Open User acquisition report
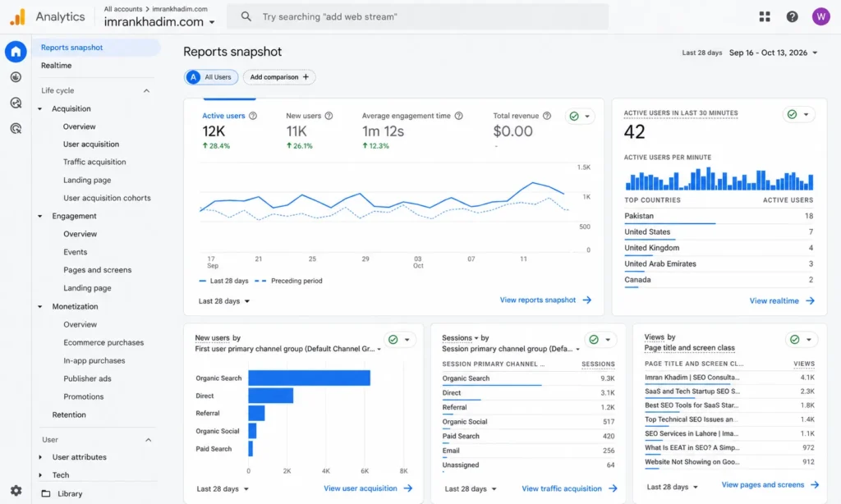 coord(91,144)
